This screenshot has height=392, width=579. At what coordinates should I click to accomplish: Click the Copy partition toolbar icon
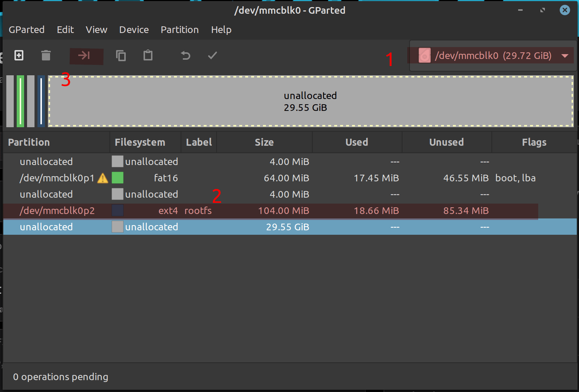coord(121,56)
